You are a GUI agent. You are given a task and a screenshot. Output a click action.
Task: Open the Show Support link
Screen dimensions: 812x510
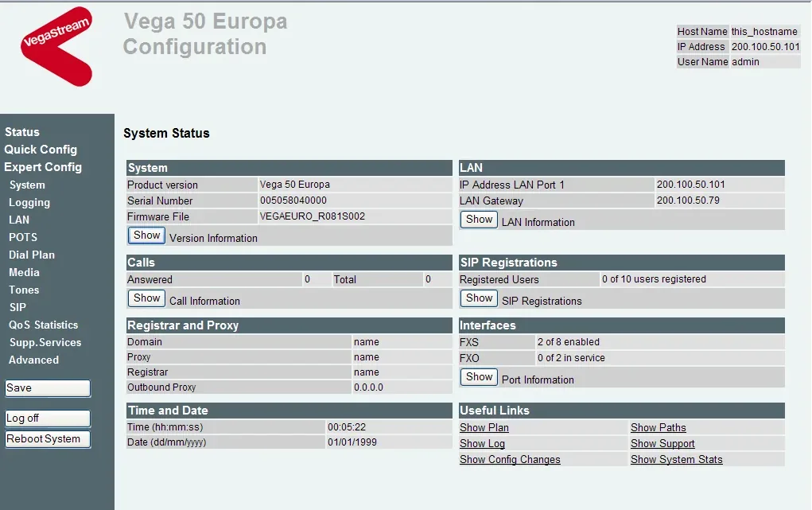click(662, 444)
